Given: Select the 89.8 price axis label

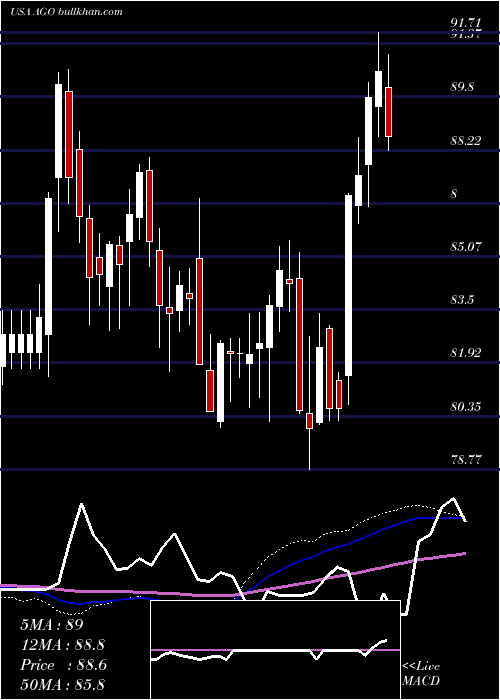Looking at the screenshot, I should point(462,87).
